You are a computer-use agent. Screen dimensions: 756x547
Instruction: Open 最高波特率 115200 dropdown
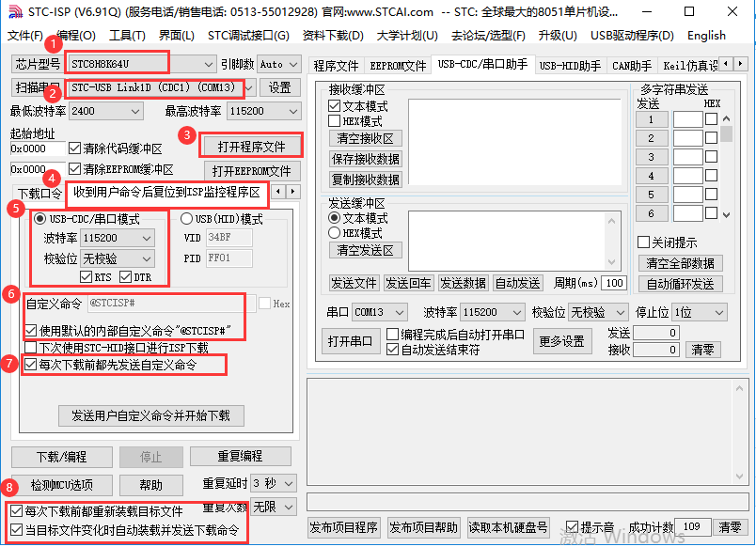coord(263,111)
